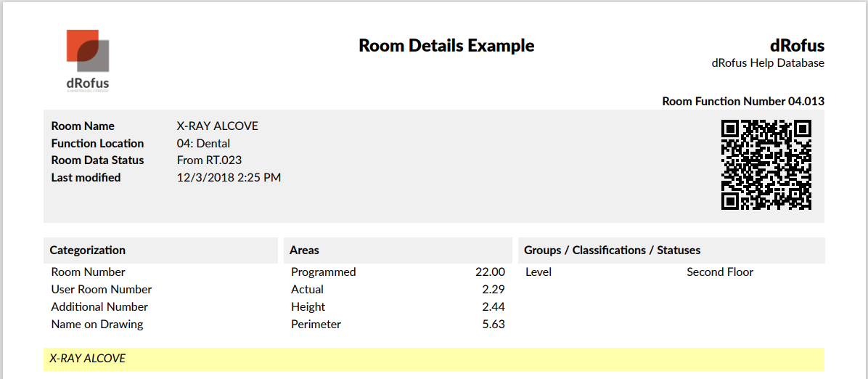Click the dRofus logo image

[x=88, y=60]
